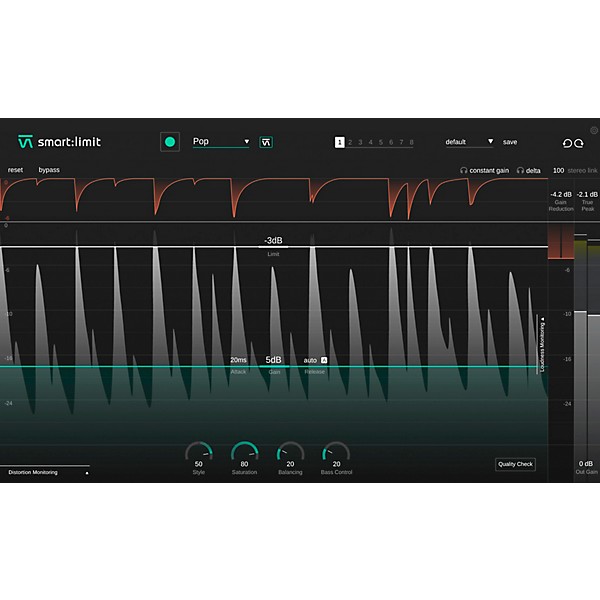Click the redo arrow icon
The width and height of the screenshot is (600, 600).
[x=579, y=143]
